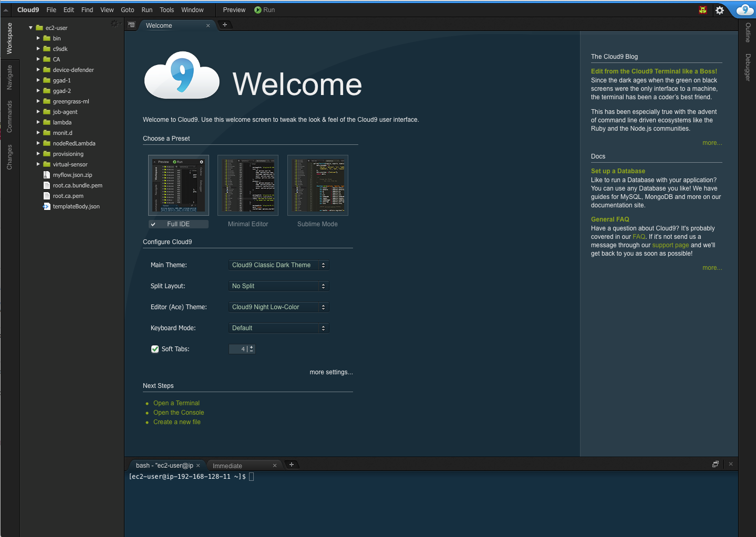Open the Cloud9 preferences gear icon
Screen dimensions: 756x537
[720, 10]
